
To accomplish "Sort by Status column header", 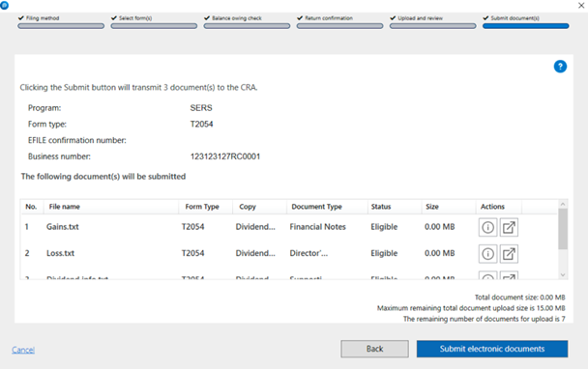I will [x=395, y=207].
